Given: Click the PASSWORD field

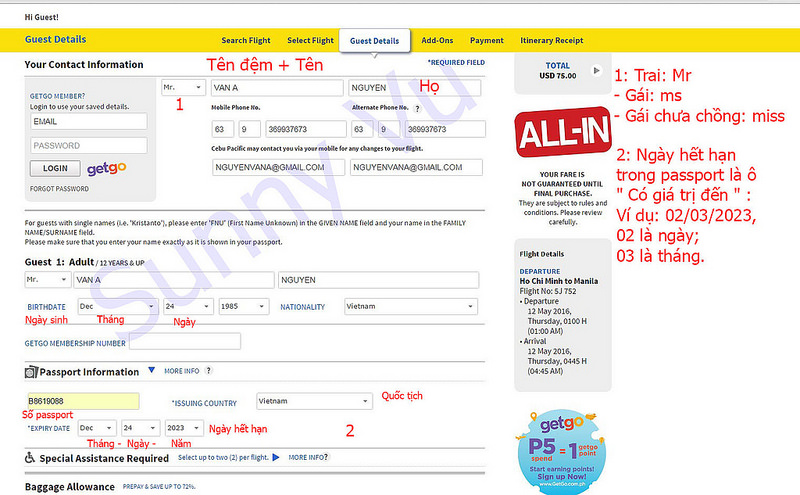Looking at the screenshot, I should point(89,145).
